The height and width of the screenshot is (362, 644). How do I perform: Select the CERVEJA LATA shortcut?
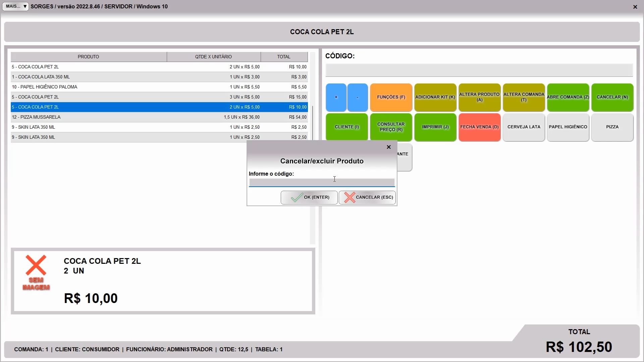click(524, 127)
